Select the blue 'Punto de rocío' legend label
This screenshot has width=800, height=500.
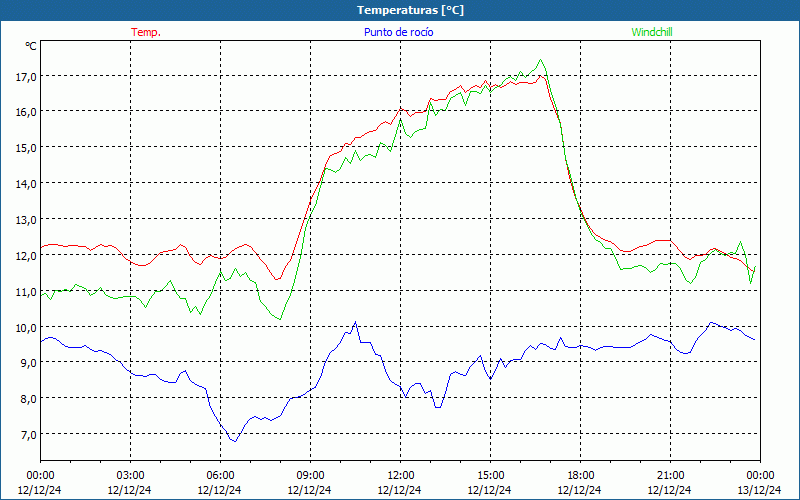398,32
